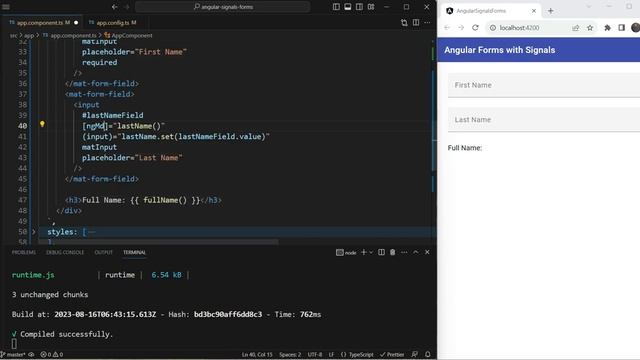640x360 pixels.
Task: Maximize the panel with the chevron up
Action: click(x=416, y=252)
